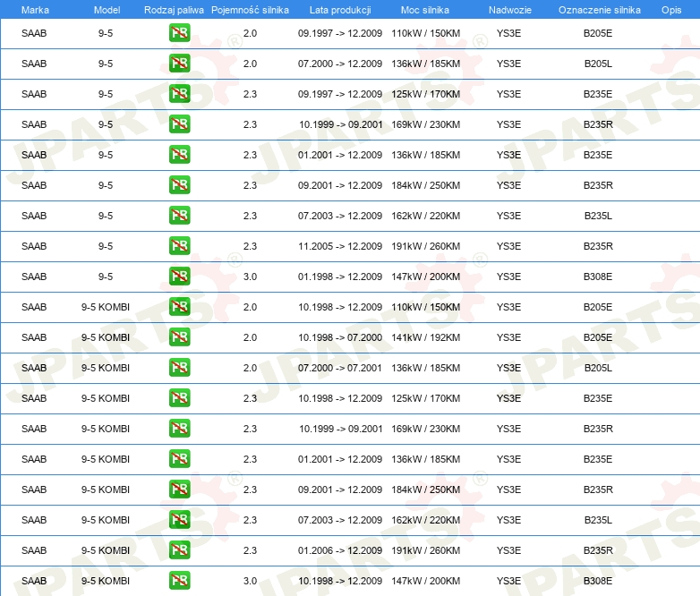Click the Opis column header
The height and width of the screenshot is (596, 700).
671,10
